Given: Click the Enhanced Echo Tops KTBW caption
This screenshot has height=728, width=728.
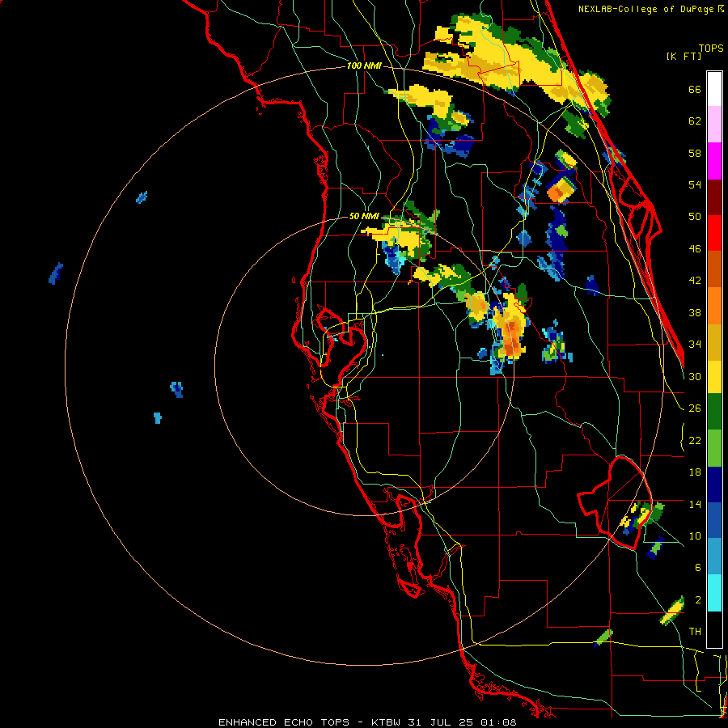Looking at the screenshot, I should tap(367, 722).
